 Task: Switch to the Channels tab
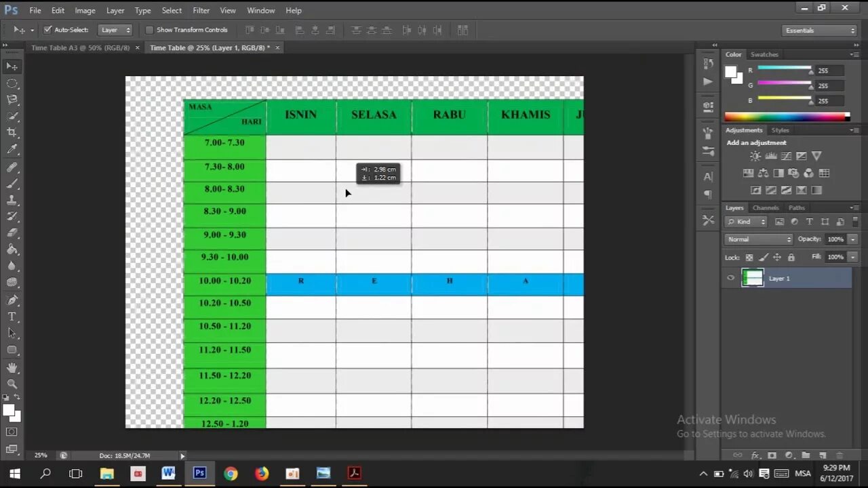[x=766, y=207]
